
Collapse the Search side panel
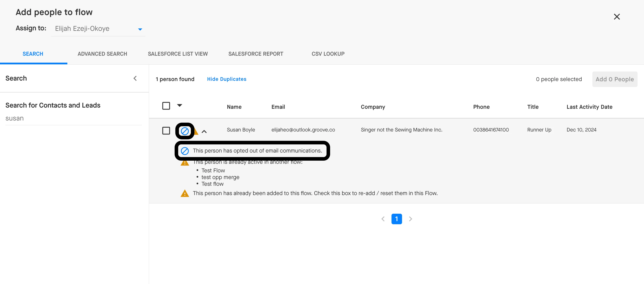tap(135, 78)
